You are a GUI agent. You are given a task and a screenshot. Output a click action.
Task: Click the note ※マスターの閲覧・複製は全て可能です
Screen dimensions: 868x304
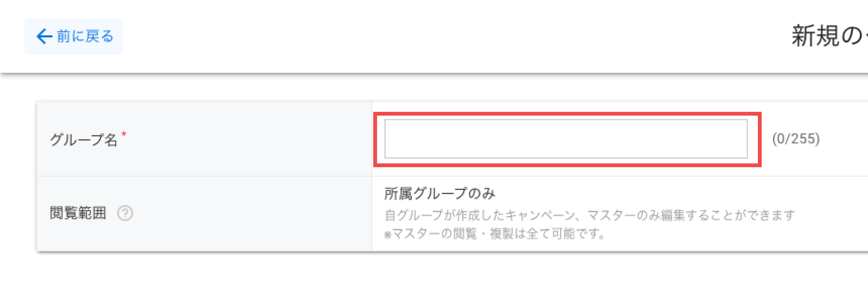click(495, 234)
